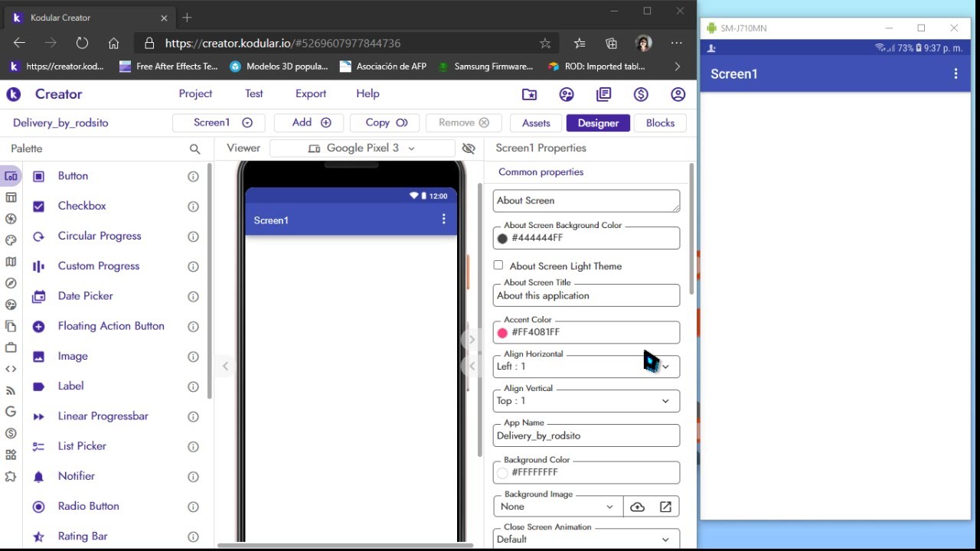Expand the Align Vertical dropdown
This screenshot has height=551, width=980.
click(x=586, y=401)
